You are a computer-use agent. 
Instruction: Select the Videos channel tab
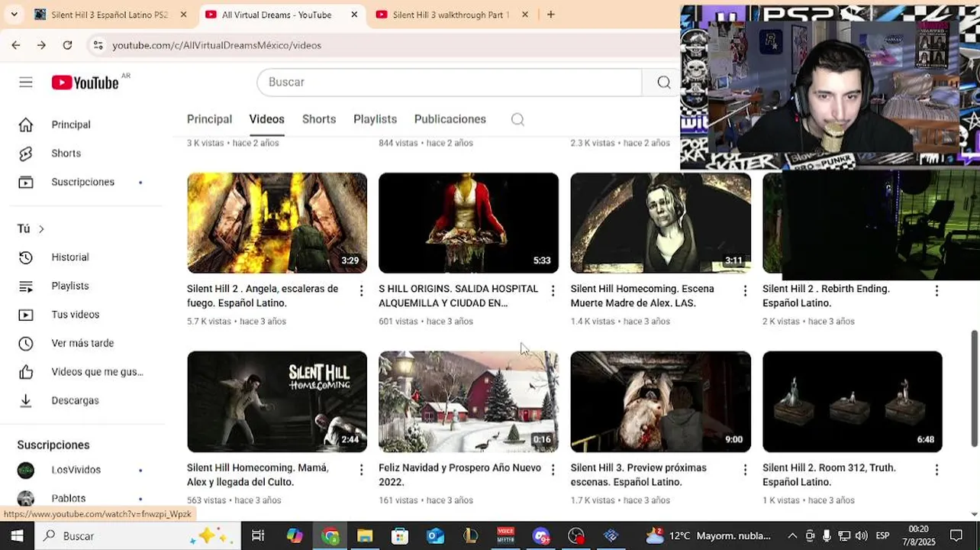point(266,119)
